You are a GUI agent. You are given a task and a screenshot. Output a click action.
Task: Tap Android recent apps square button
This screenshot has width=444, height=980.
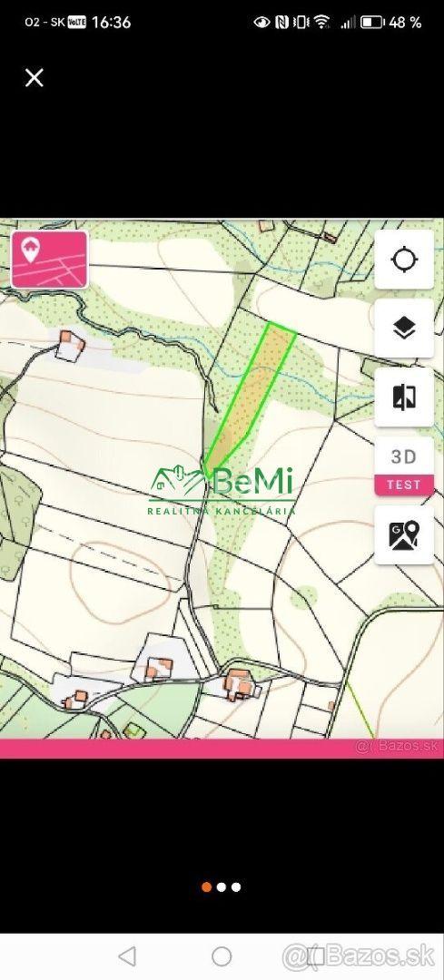tap(316, 956)
